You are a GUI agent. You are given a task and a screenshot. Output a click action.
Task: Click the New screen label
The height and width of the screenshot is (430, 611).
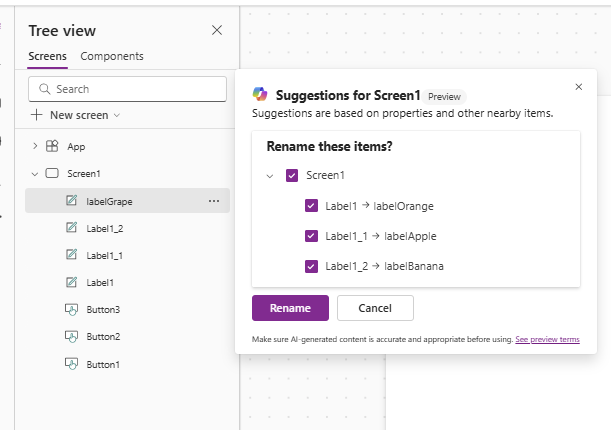(79, 115)
